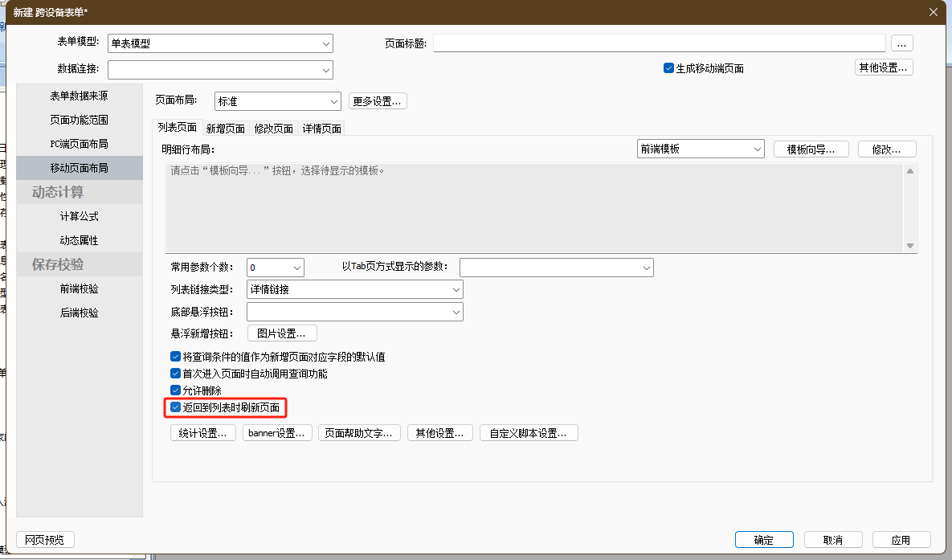The width and height of the screenshot is (952, 560).
Task: Disable 返回到列表时刷新页面 checkbox
Action: (176, 408)
